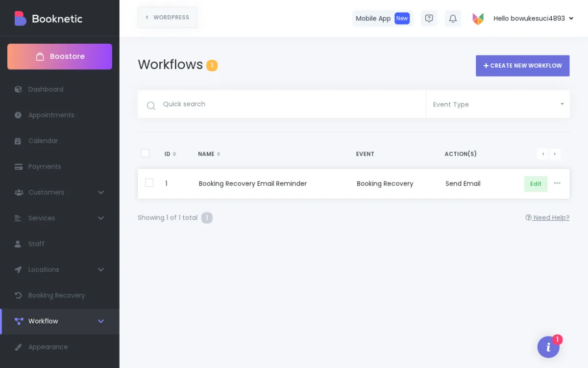
Task: Click Create New Workflow button
Action: (x=522, y=66)
